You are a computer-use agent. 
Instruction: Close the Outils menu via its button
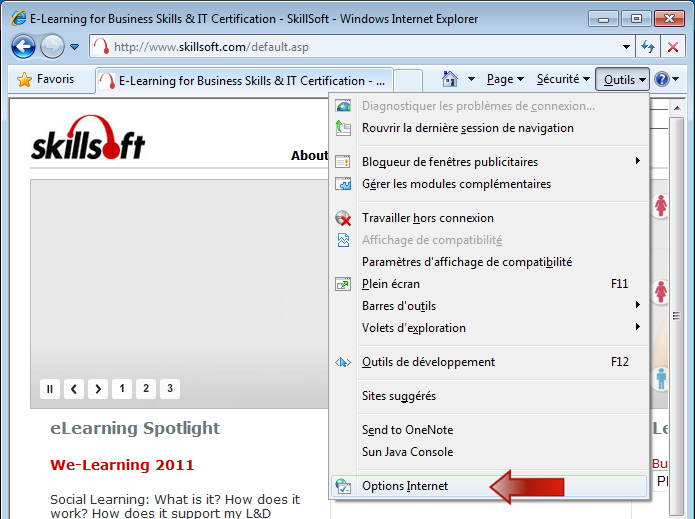pyautogui.click(x=622, y=79)
